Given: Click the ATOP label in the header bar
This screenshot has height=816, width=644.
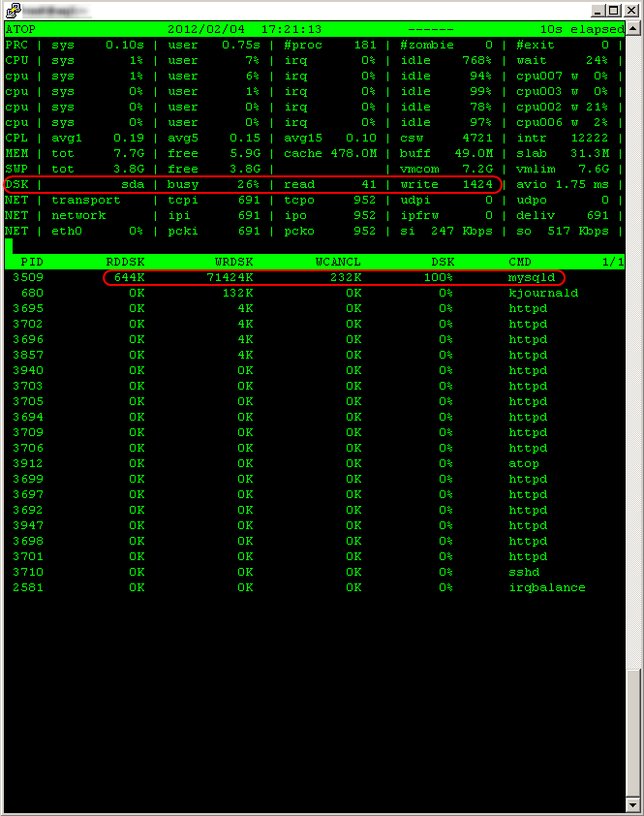Looking at the screenshot, I should tap(20, 29).
